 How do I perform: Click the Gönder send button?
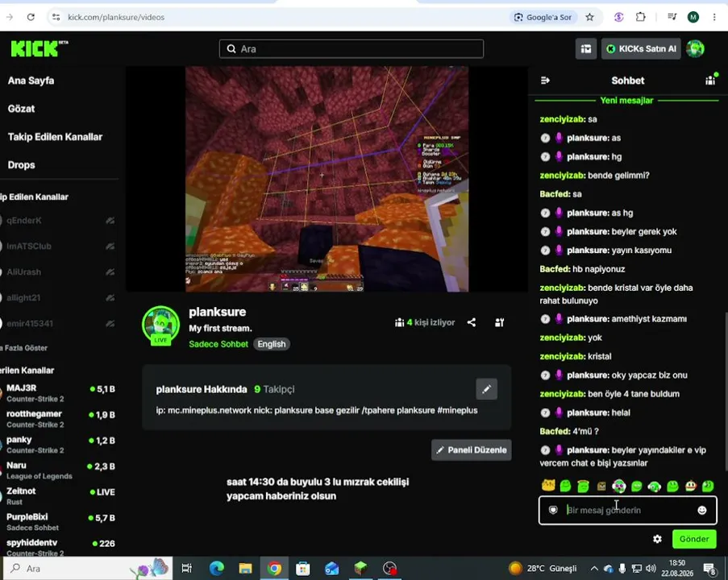pos(694,539)
